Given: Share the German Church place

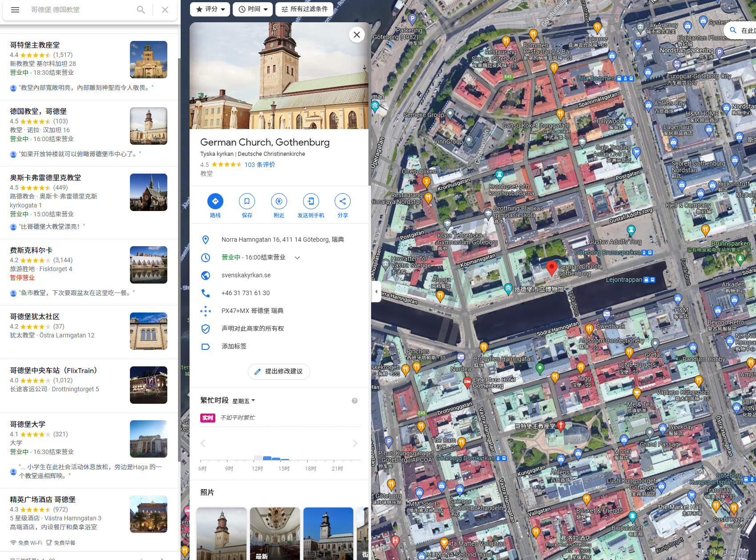Looking at the screenshot, I should coord(343,201).
